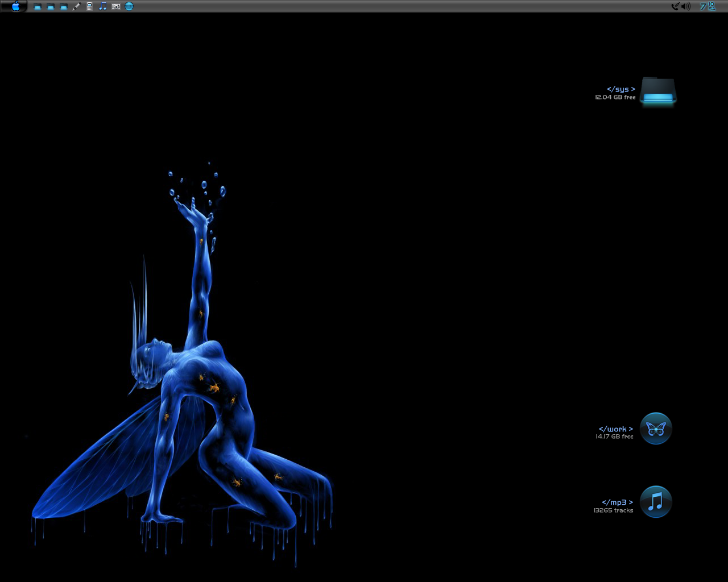Open the camera icon in top bar

(116, 6)
